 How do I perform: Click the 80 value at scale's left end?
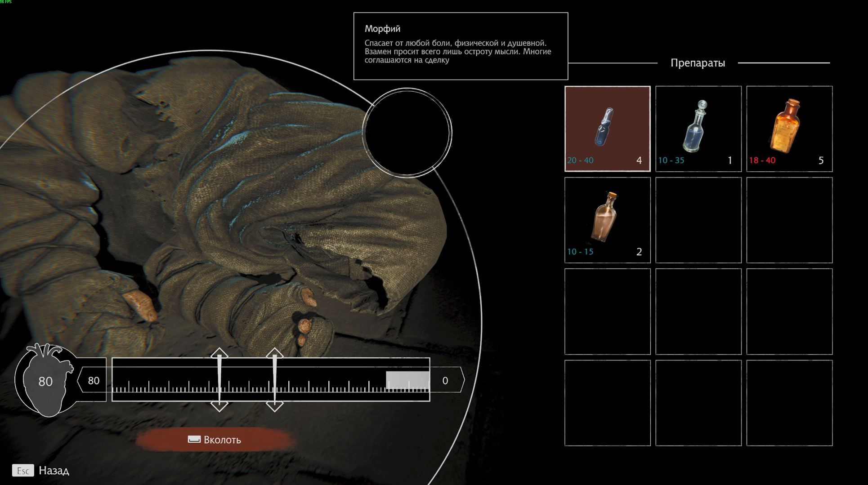[94, 381]
